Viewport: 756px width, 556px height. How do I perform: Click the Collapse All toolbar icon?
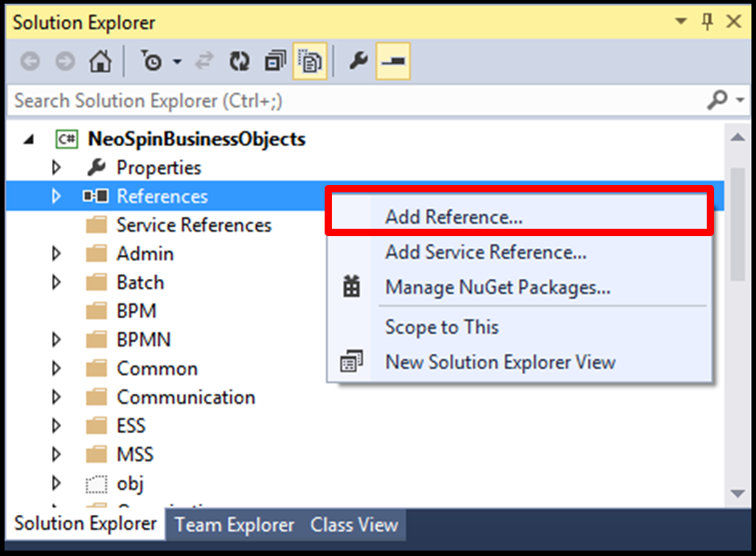point(274,62)
